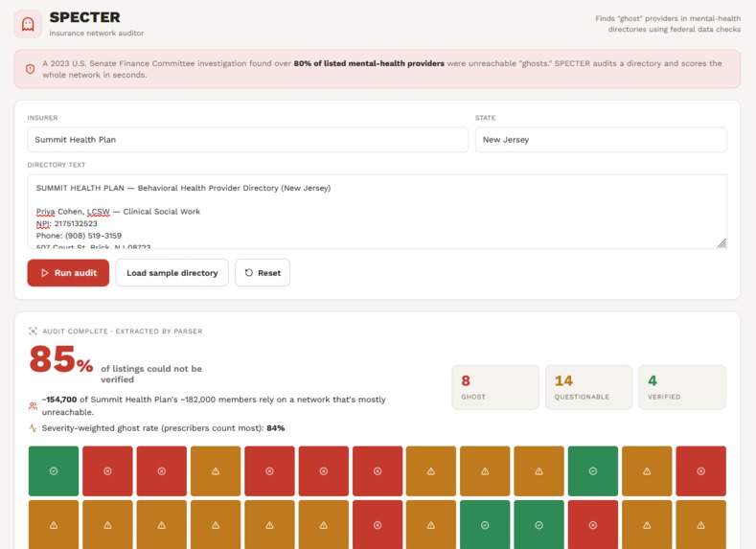Run the audit

click(68, 273)
